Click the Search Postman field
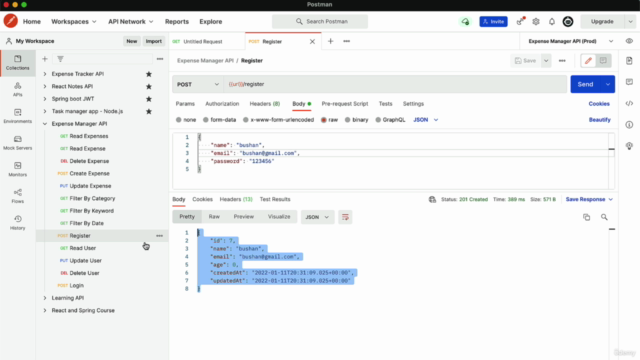The image size is (640, 360). [320, 22]
